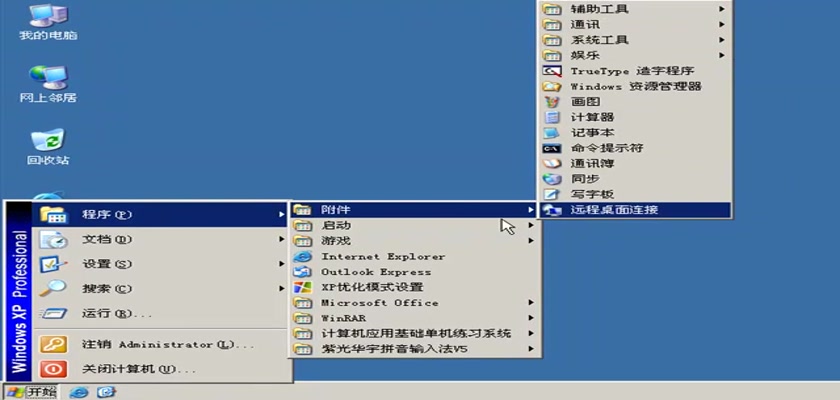Launch Internet Explorer from the quick launch bar

pos(79,392)
